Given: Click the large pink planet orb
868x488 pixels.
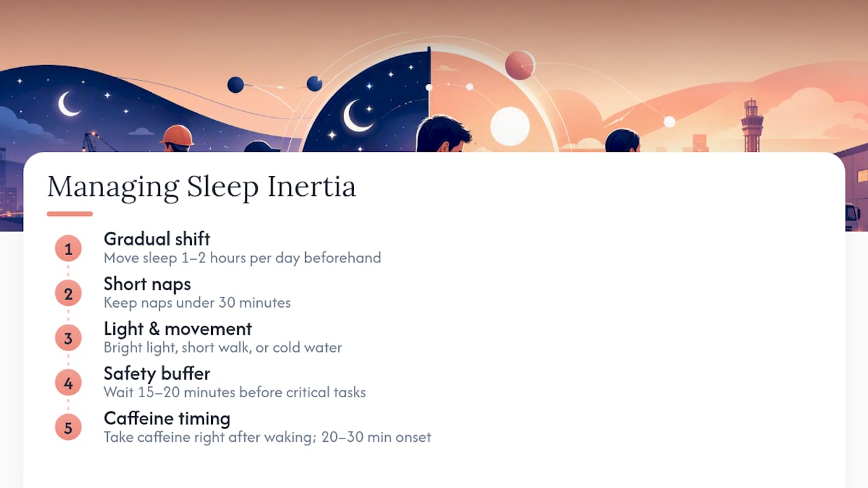Looking at the screenshot, I should [x=520, y=65].
